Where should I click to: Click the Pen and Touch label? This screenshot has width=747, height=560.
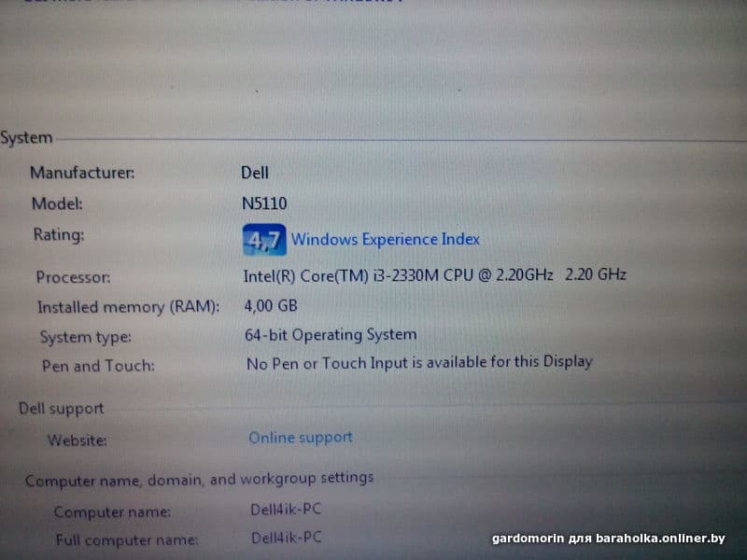[x=99, y=366]
